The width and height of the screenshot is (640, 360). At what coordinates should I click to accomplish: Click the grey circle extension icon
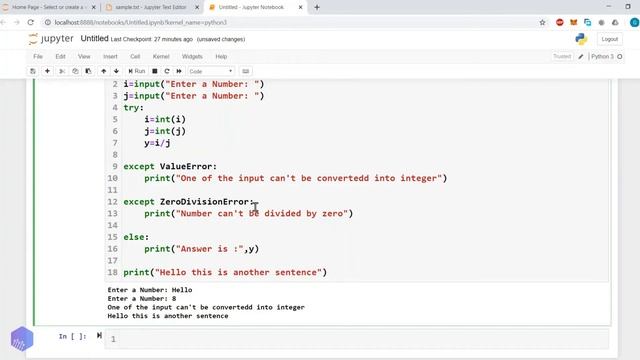(601, 22)
